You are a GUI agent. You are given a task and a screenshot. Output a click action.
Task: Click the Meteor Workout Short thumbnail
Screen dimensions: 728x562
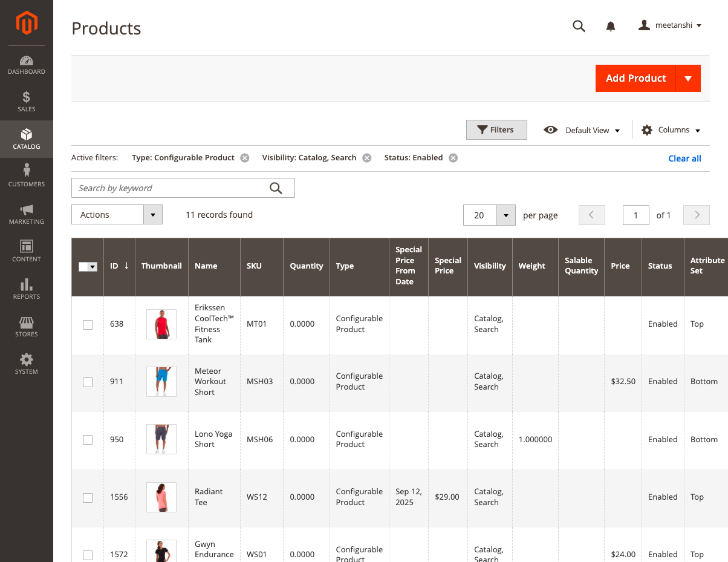[161, 382]
